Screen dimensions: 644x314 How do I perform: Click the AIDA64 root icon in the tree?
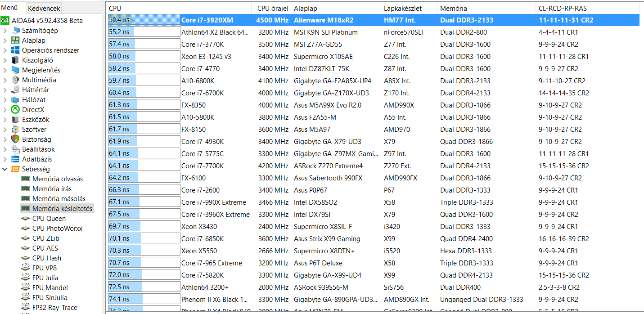pos(5,21)
